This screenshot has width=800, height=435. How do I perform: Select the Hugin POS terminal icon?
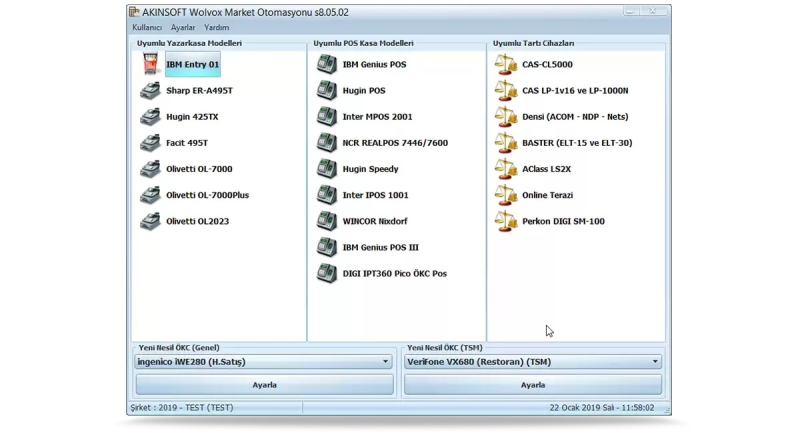coord(327,91)
